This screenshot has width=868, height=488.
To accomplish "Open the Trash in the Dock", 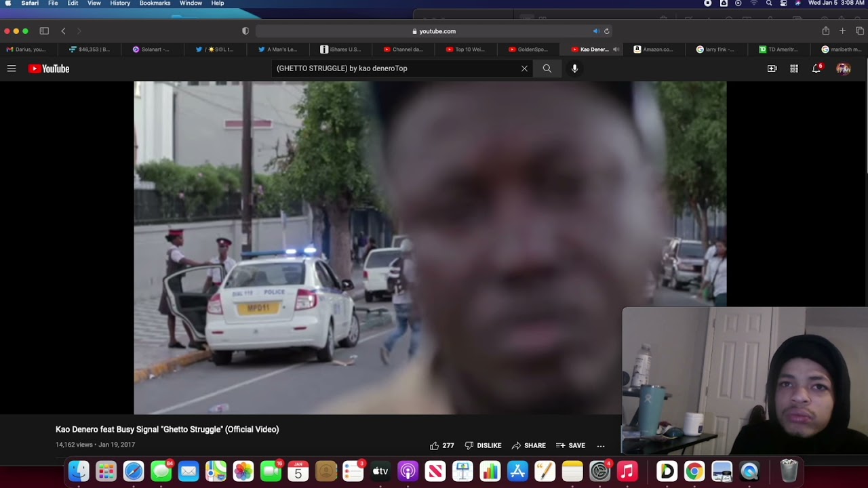I will (x=789, y=471).
